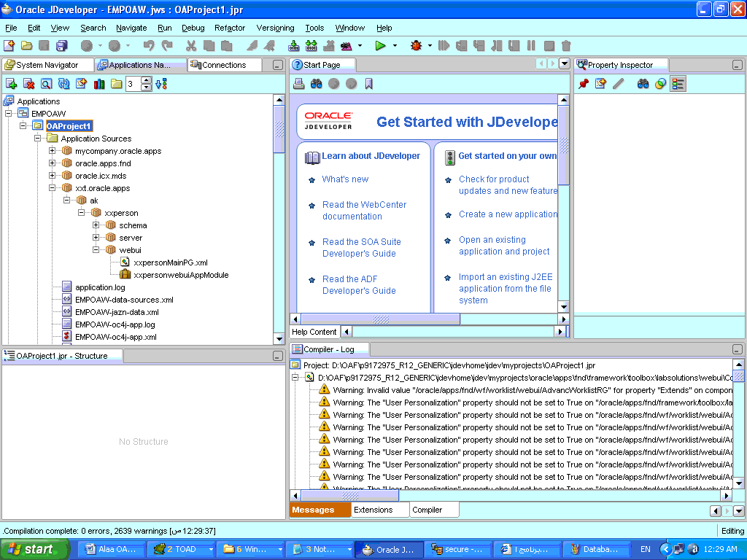Click the new-item icon in navigator toolbar
Image resolution: width=747 pixels, height=560 pixels.
point(82,85)
